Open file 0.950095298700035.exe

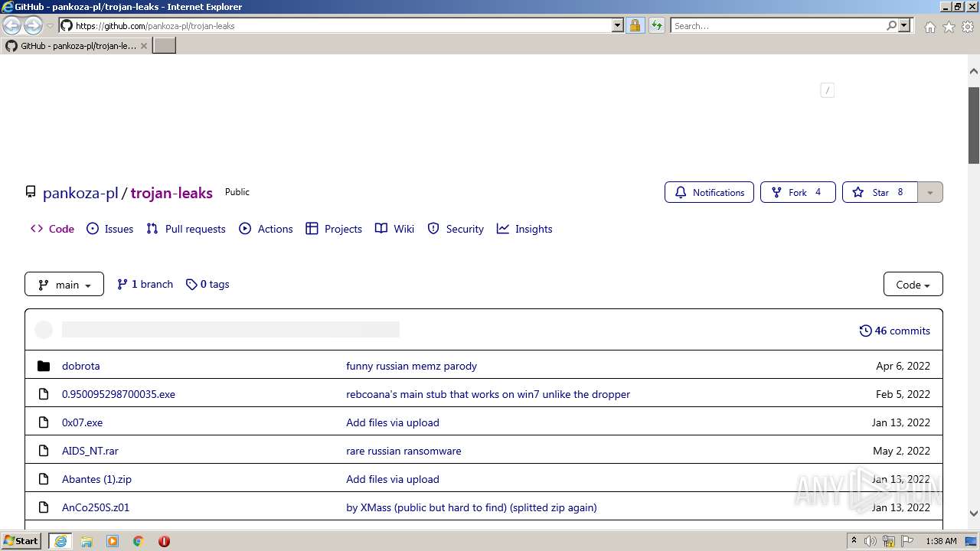pyautogui.click(x=119, y=394)
